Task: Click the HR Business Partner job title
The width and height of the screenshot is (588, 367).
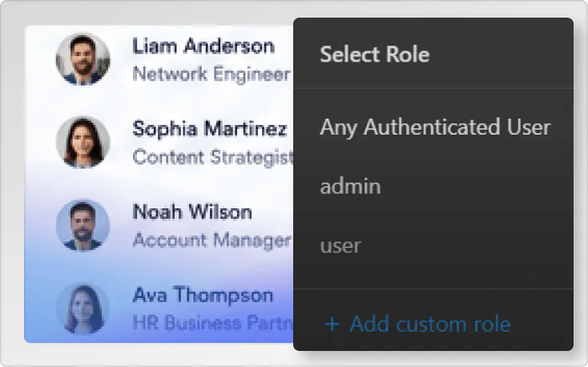Action: [x=213, y=323]
